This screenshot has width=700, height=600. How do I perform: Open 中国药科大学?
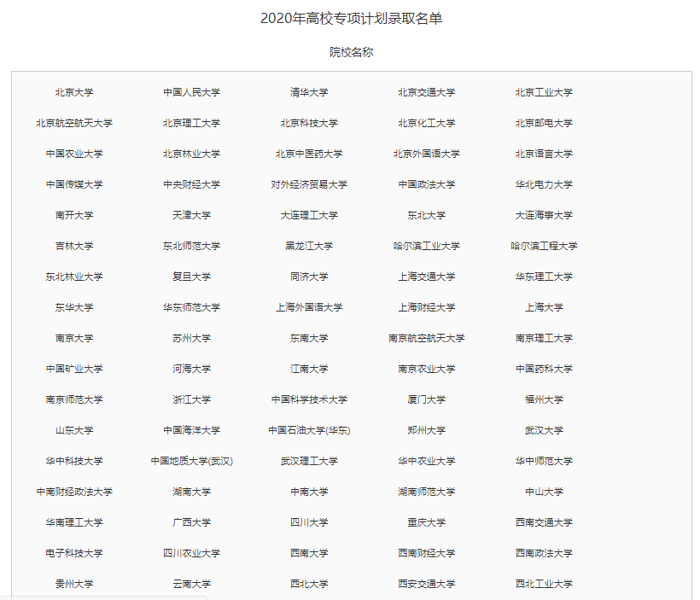544,370
